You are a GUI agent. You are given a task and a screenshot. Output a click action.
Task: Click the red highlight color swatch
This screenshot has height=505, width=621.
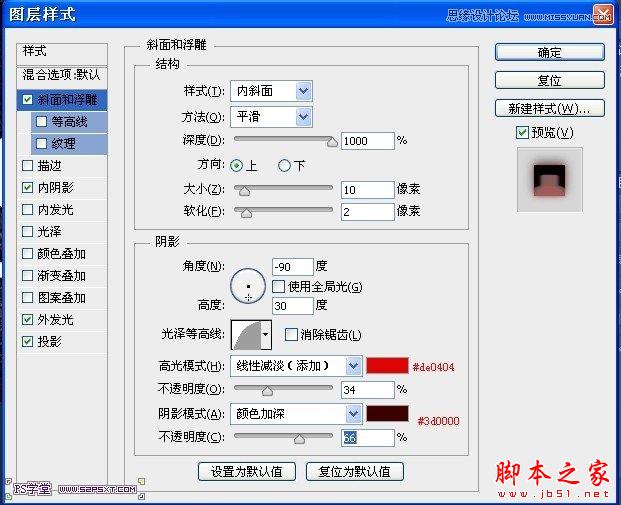(x=387, y=366)
